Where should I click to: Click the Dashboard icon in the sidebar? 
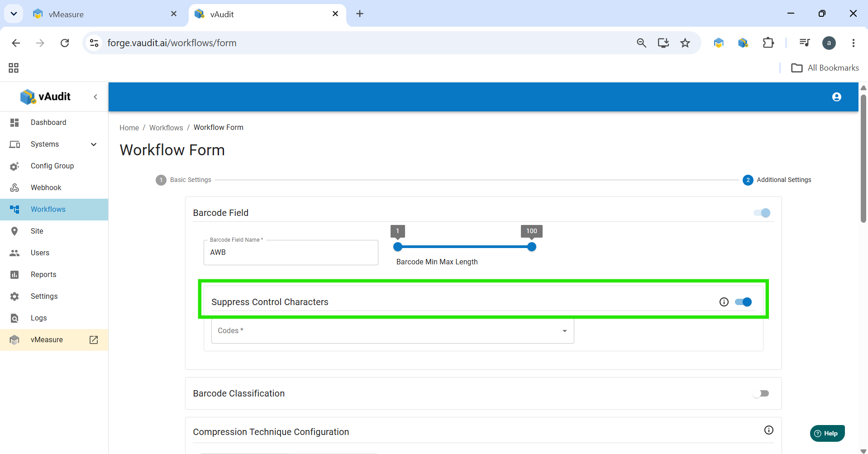point(14,123)
